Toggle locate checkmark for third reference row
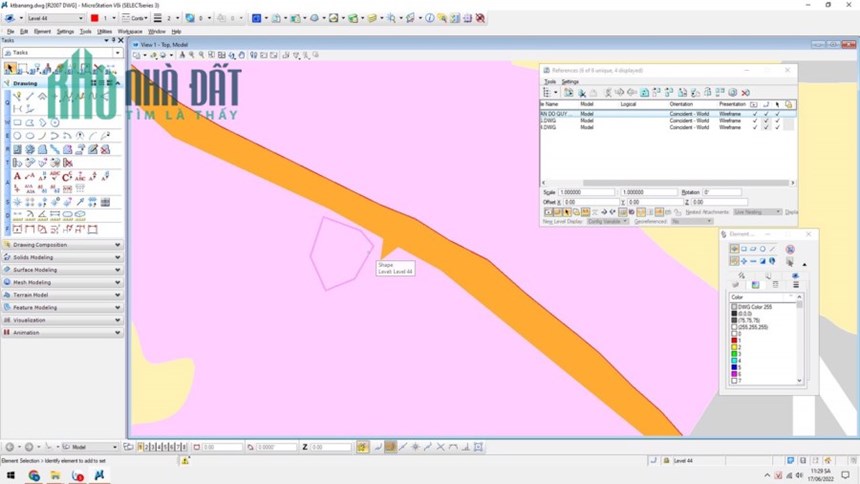 click(x=777, y=127)
